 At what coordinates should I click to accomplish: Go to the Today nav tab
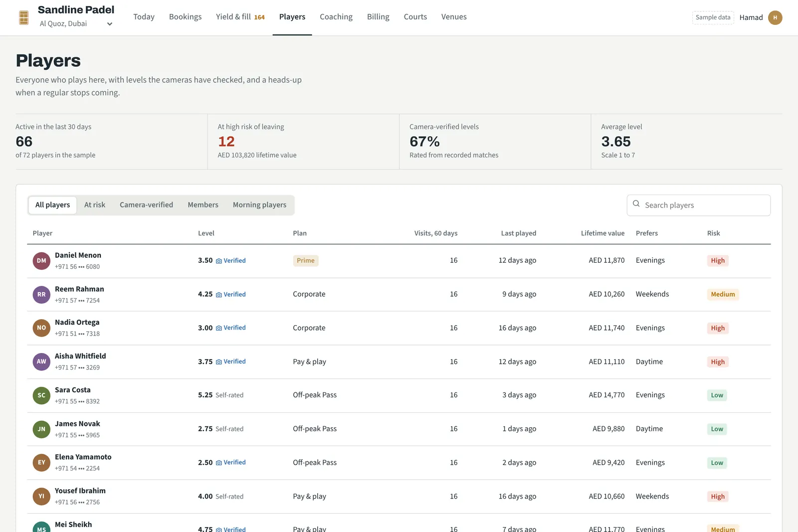(144, 17)
